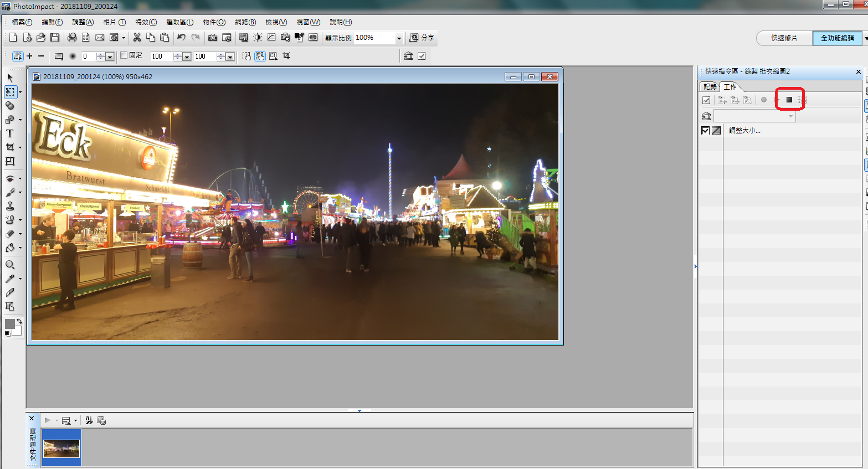Click the 分享 share button
This screenshot has width=868, height=469.
[x=422, y=38]
